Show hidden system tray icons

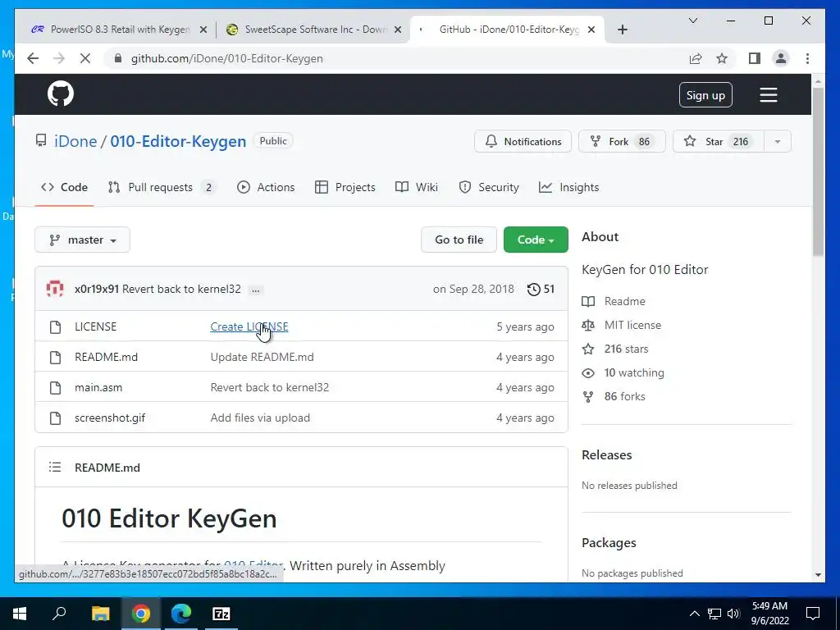coord(694,614)
